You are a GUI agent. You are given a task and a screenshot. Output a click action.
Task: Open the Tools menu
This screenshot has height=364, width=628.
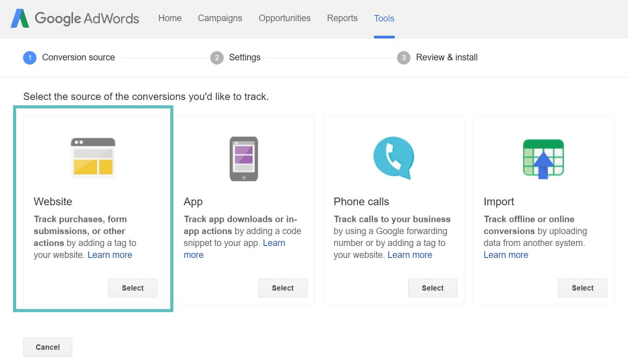point(384,18)
